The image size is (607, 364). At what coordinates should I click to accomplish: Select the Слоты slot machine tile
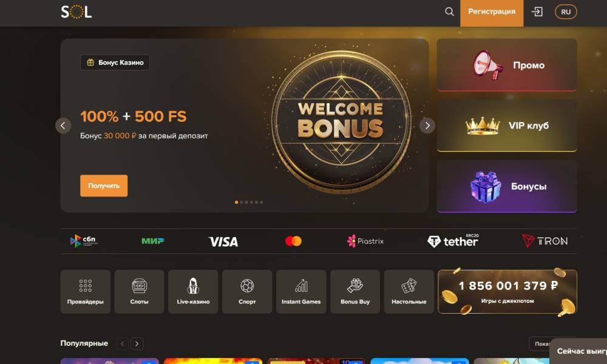[x=140, y=292]
